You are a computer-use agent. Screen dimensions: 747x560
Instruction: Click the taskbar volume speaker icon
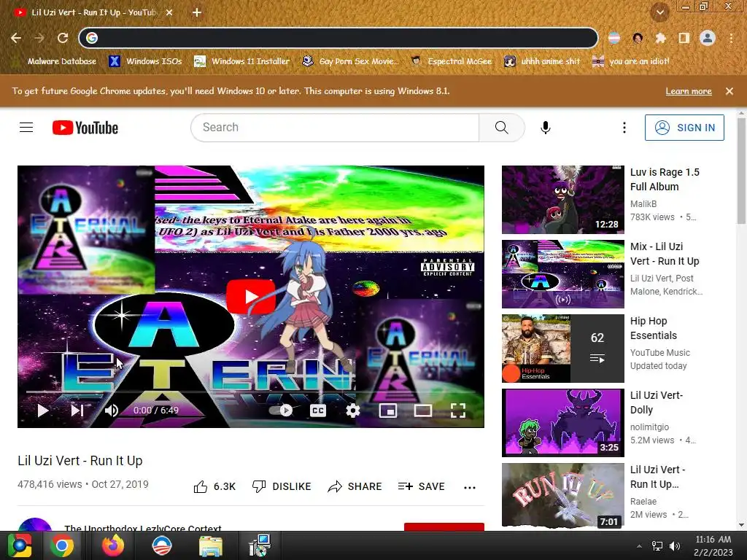(x=675, y=546)
